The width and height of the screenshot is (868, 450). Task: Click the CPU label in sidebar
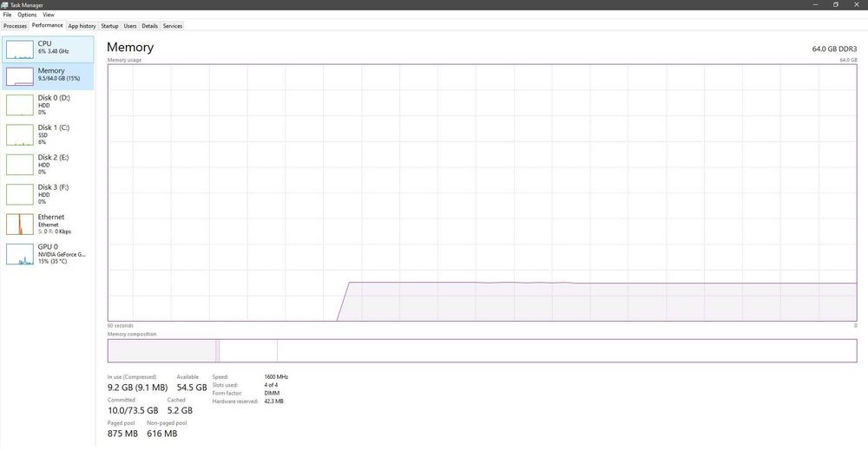click(45, 43)
